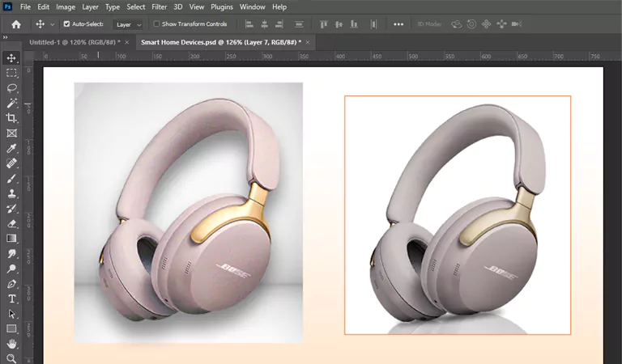This screenshot has width=622, height=364.
Task: Open the 3D menu
Action: click(x=178, y=6)
